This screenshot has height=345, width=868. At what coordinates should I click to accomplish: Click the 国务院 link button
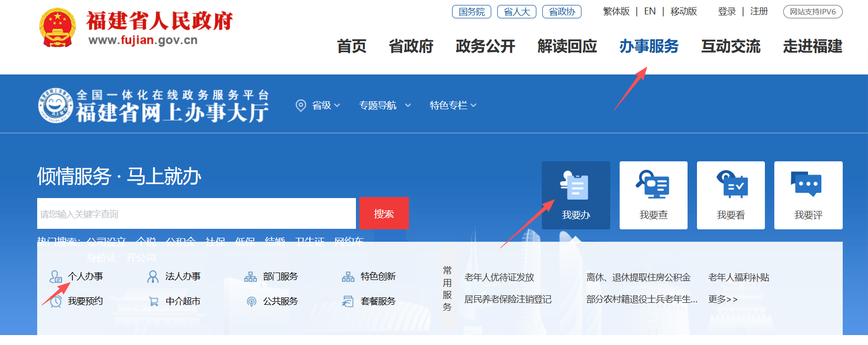pyautogui.click(x=471, y=11)
